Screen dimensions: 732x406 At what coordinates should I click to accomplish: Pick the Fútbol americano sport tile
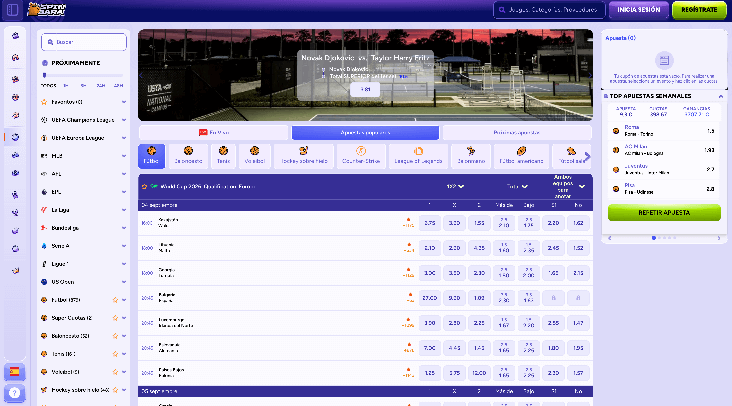click(520, 156)
